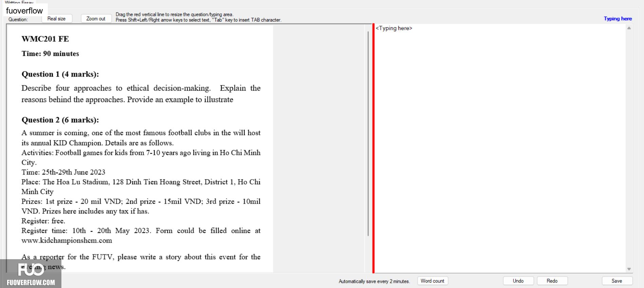Click the red vertical divider line
The image size is (644, 288).
click(x=373, y=148)
